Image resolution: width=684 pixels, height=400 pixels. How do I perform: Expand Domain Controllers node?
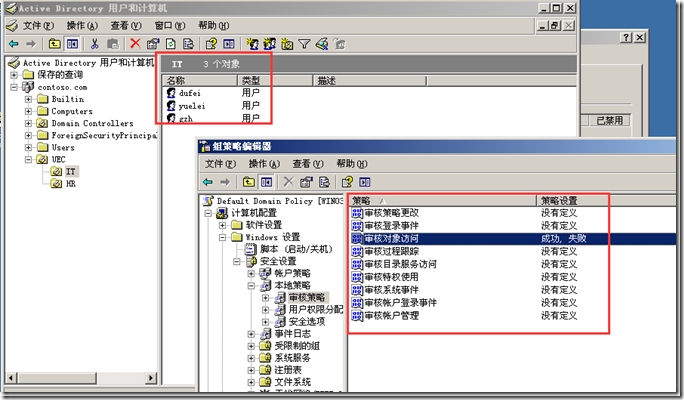28,123
